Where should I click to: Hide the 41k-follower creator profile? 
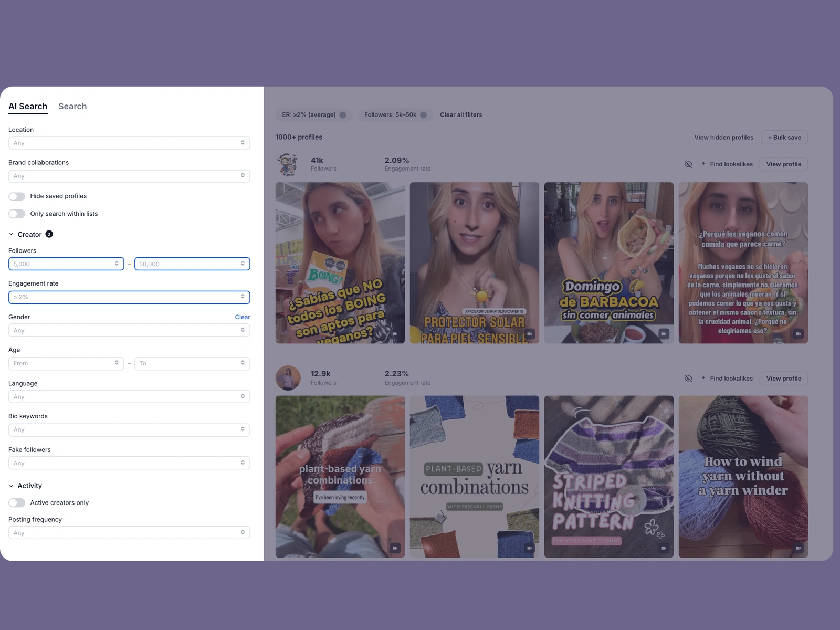pyautogui.click(x=688, y=164)
